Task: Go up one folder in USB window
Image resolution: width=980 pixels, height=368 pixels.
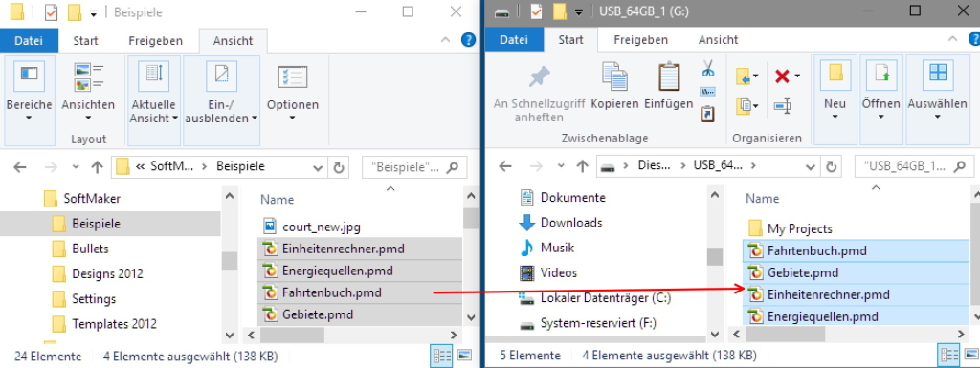Action: (x=582, y=166)
